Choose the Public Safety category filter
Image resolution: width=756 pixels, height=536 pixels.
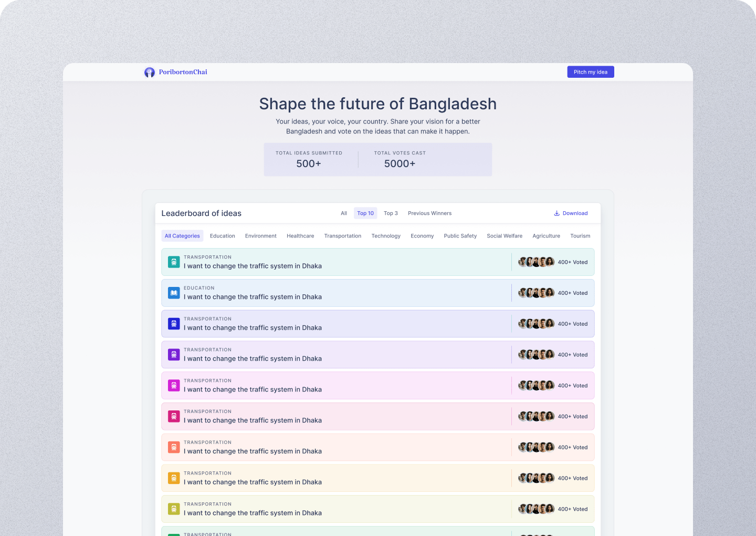pyautogui.click(x=460, y=236)
